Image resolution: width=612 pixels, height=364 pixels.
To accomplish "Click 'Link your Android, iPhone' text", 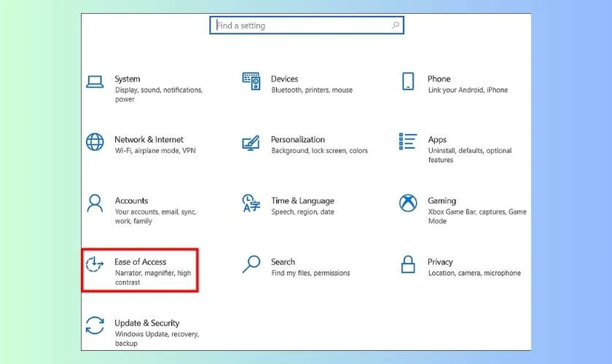I will coord(468,90).
